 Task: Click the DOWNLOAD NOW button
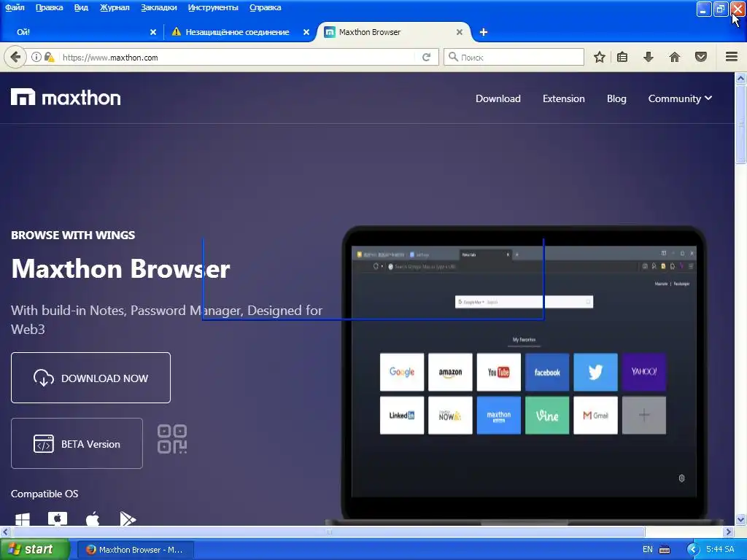(x=90, y=378)
